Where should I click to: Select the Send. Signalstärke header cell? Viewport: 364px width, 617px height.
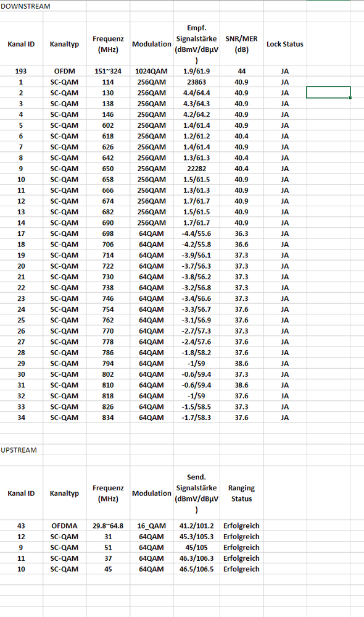pyautogui.click(x=197, y=493)
